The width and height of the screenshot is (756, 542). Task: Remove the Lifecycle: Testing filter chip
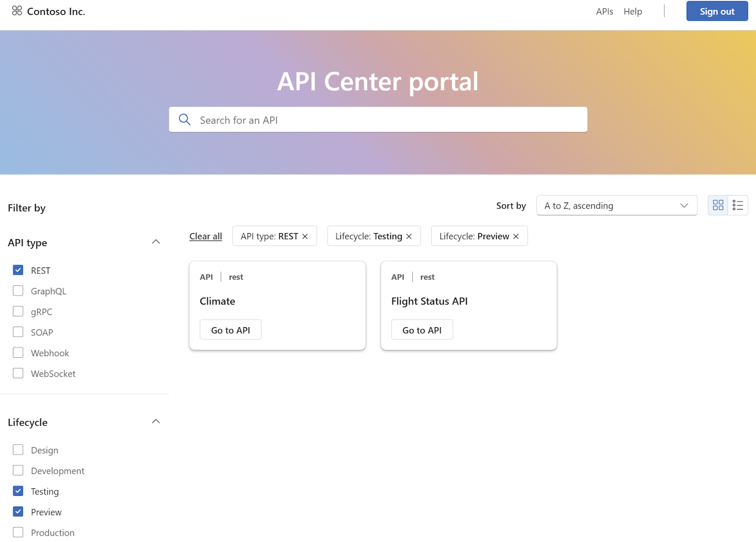tap(409, 236)
